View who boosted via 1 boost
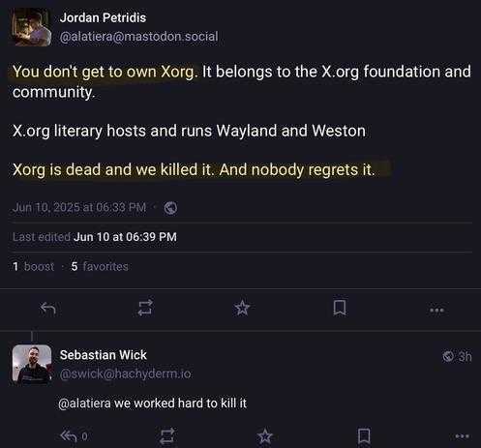Screen dimensions: 481x448 pos(33,266)
